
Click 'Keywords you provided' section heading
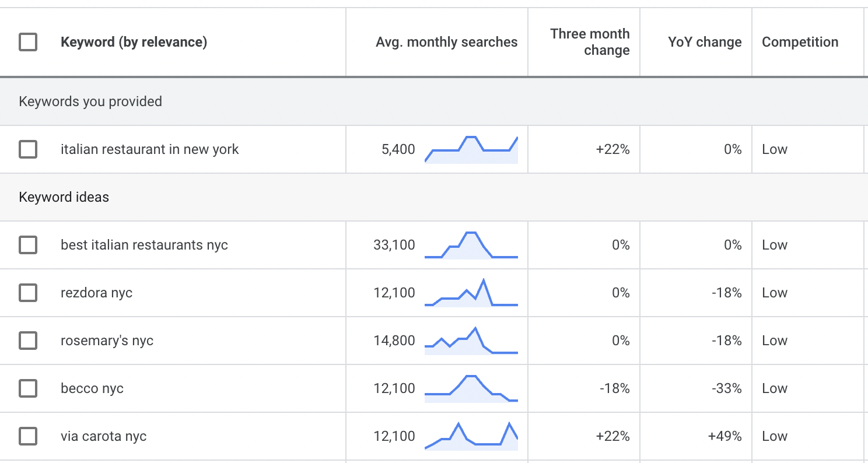pyautogui.click(x=90, y=101)
